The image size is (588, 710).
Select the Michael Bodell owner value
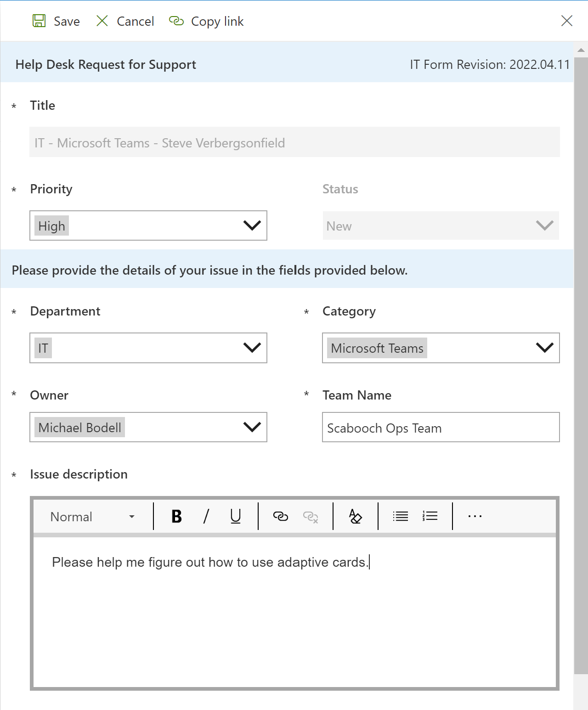coord(79,427)
